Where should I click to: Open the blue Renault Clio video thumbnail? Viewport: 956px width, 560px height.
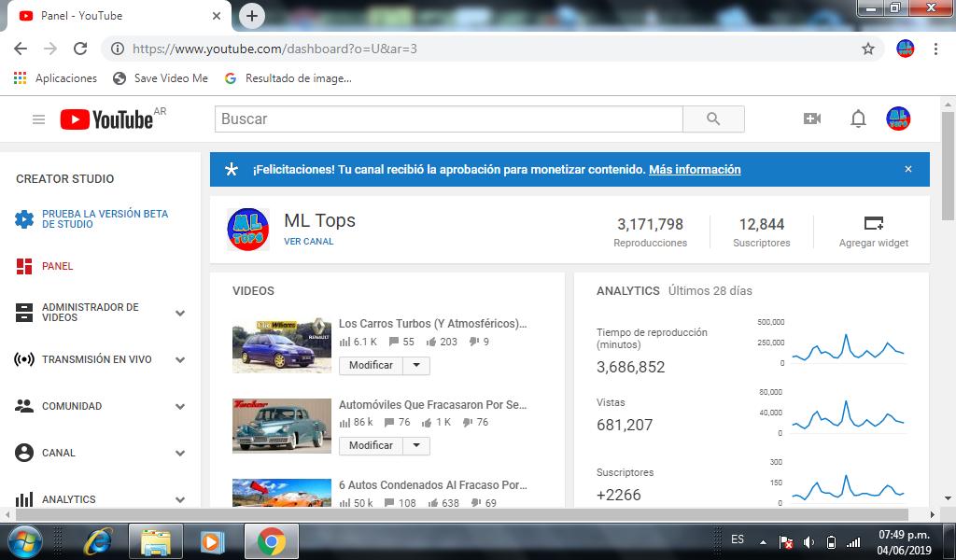[x=282, y=345]
